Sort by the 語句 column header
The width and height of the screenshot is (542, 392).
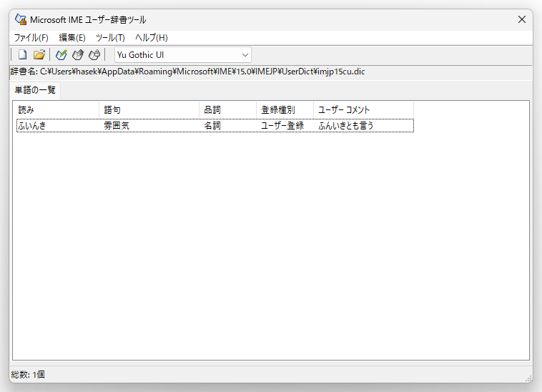pyautogui.click(x=149, y=110)
